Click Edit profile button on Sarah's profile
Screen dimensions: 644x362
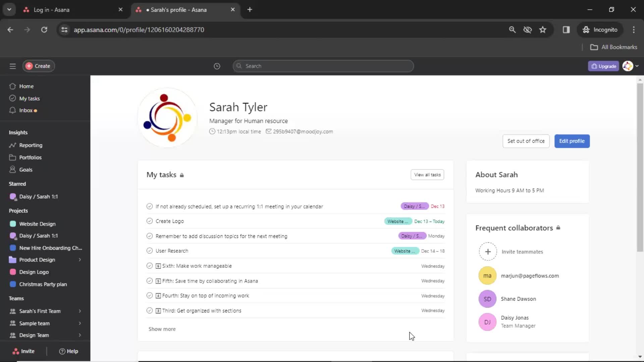[572, 141]
